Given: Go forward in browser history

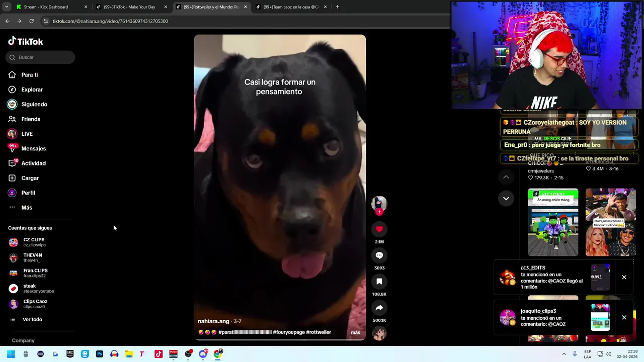Looking at the screenshot, I should coord(19,21).
